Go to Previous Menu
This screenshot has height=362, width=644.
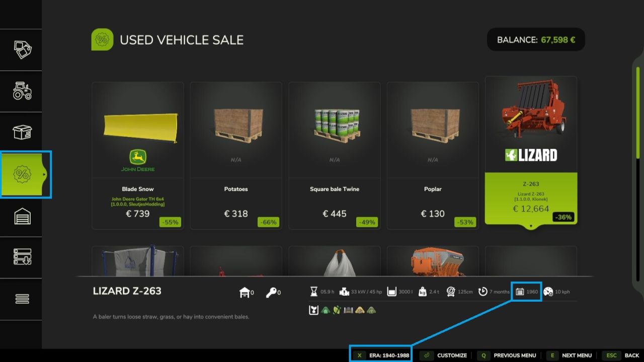(507, 355)
